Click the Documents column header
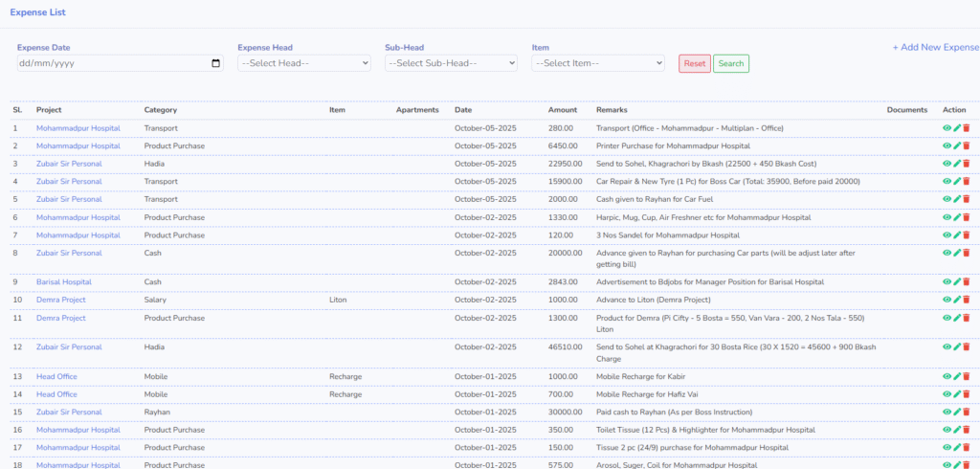 click(x=907, y=110)
